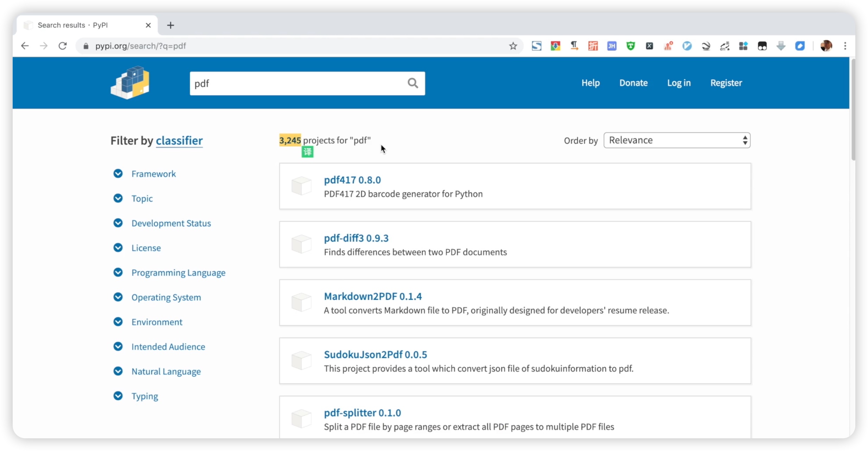This screenshot has height=451, width=868.
Task: Click the dark X extension icon
Action: click(649, 46)
